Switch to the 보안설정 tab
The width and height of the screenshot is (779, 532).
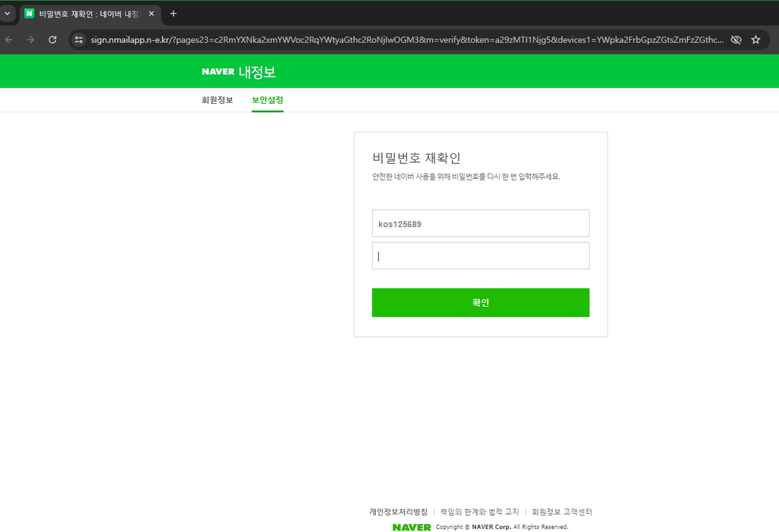point(267,100)
